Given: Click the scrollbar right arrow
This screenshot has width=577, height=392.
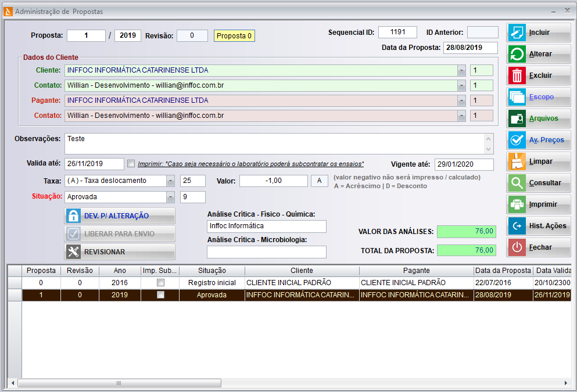Looking at the screenshot, I should pos(565,383).
